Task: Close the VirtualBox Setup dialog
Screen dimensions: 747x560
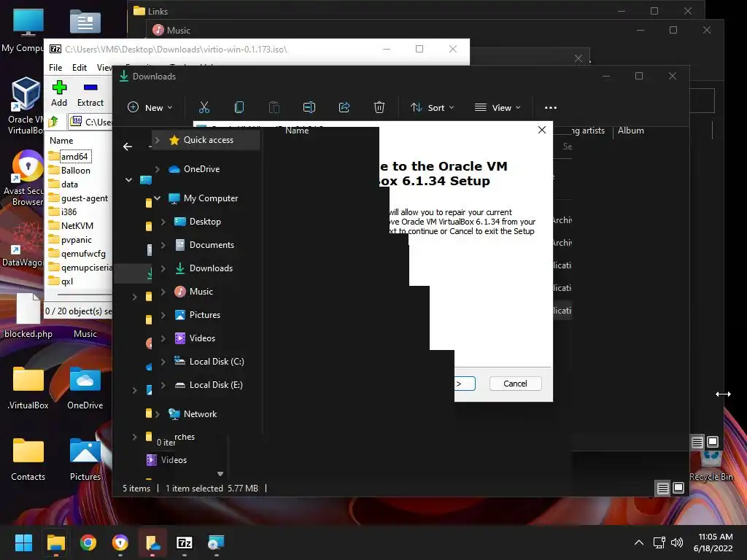Action: (542, 130)
